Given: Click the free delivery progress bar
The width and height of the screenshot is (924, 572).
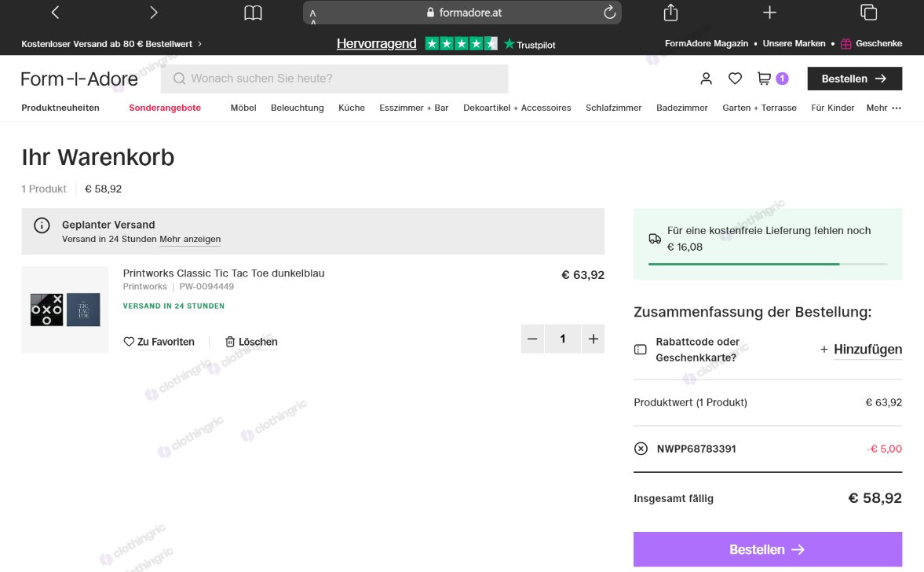Looking at the screenshot, I should [x=768, y=264].
